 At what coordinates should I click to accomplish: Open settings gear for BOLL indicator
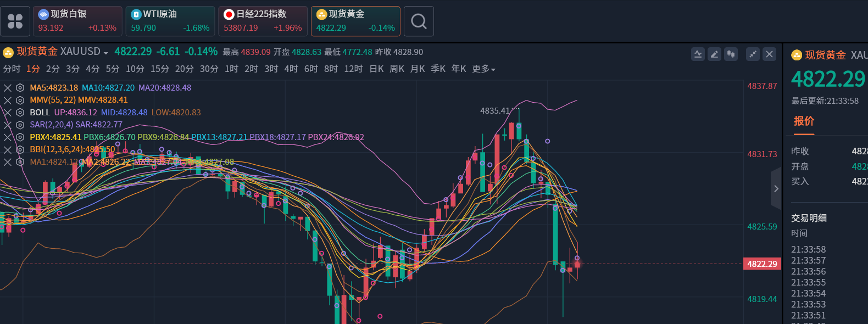(20, 112)
